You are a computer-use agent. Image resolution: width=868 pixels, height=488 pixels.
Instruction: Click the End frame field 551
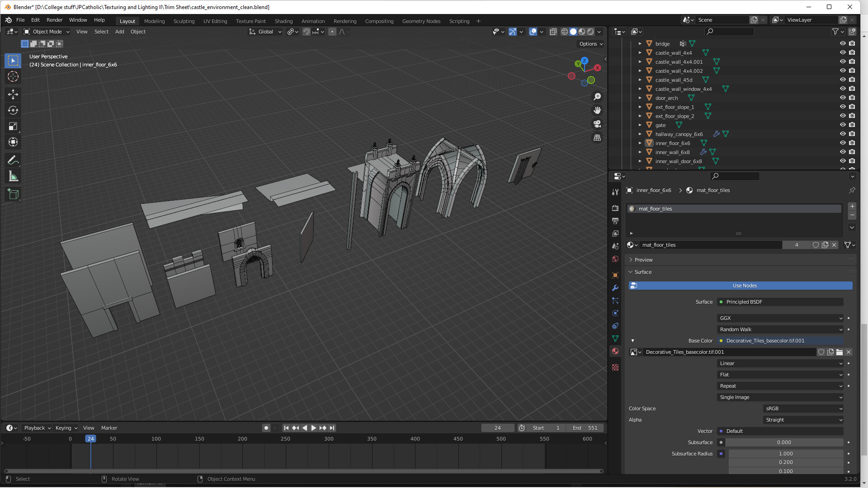click(585, 428)
